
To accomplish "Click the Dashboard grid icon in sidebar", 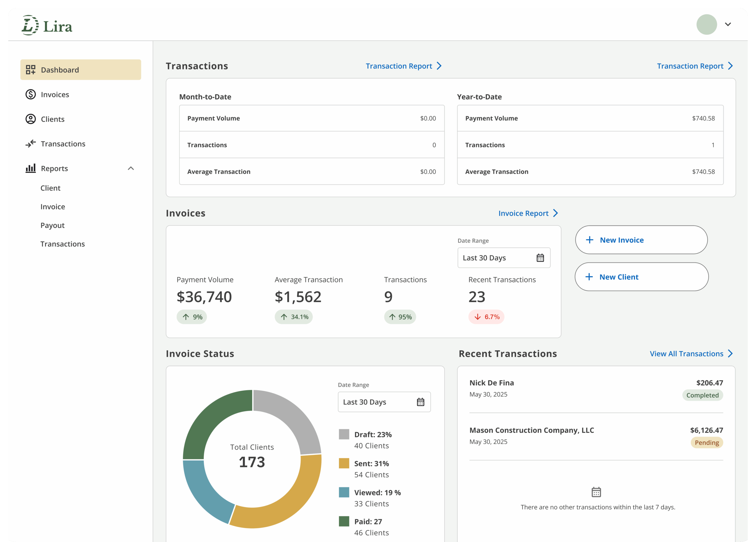I will tap(31, 70).
